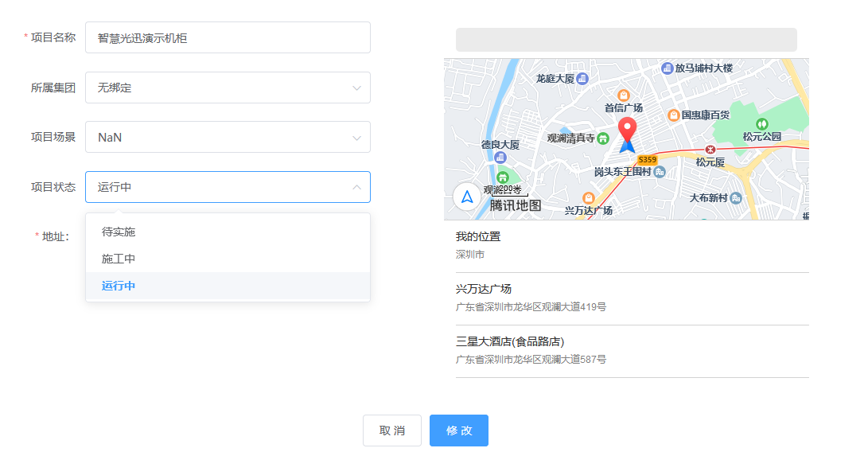Select 施工中 status option

point(119,259)
